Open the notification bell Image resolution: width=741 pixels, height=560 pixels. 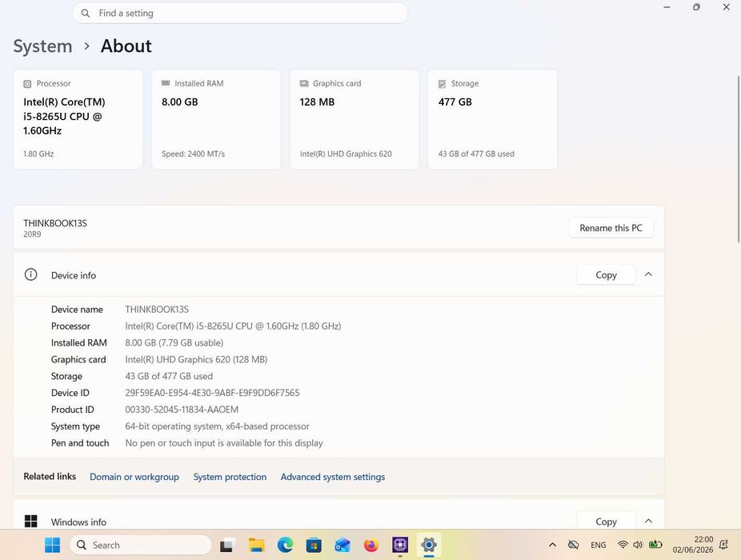coord(723,545)
